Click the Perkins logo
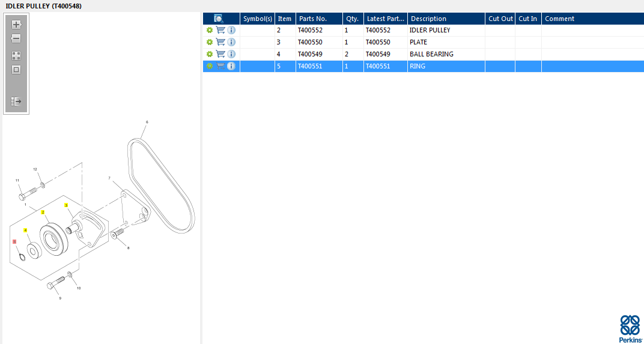This screenshot has width=644, height=344. pos(630,329)
